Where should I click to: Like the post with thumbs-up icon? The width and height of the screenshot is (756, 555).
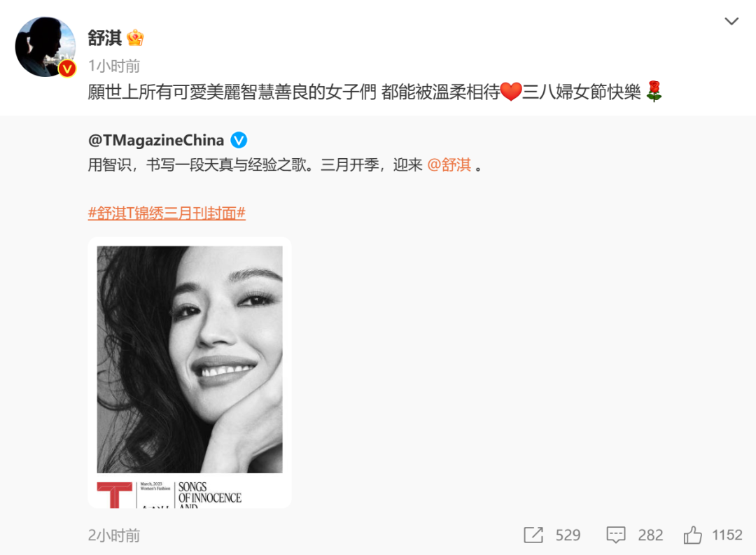click(x=692, y=535)
